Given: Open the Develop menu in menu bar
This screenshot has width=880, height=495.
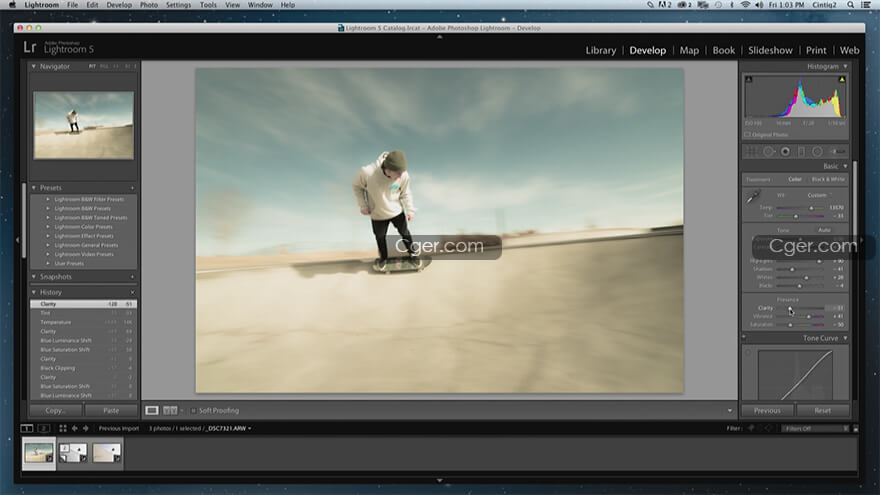Looking at the screenshot, I should (x=119, y=5).
